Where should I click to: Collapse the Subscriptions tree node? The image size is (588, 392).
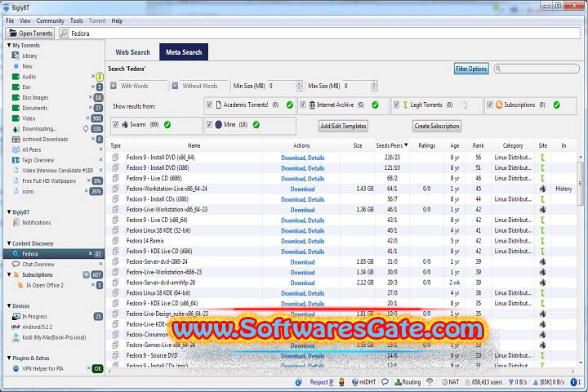point(9,275)
